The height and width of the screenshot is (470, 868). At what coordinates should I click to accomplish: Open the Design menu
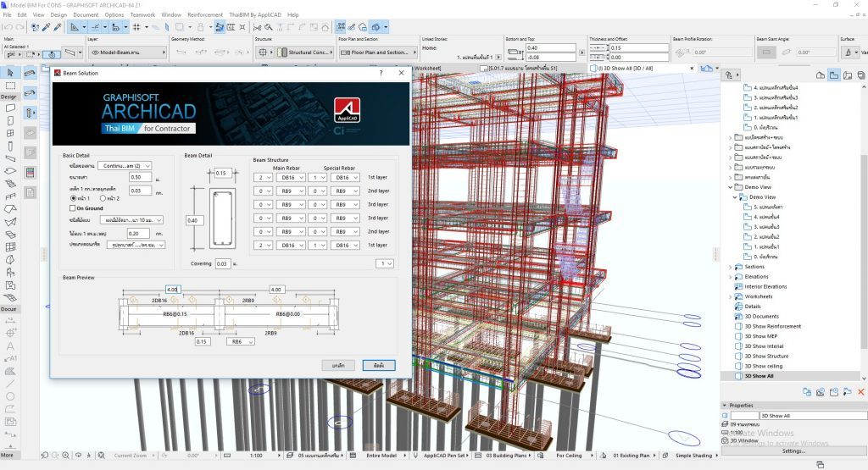(x=58, y=15)
